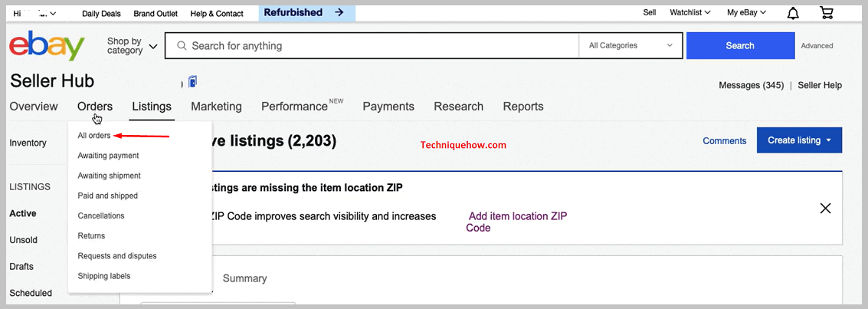Open Messages (345) link

coord(752,85)
